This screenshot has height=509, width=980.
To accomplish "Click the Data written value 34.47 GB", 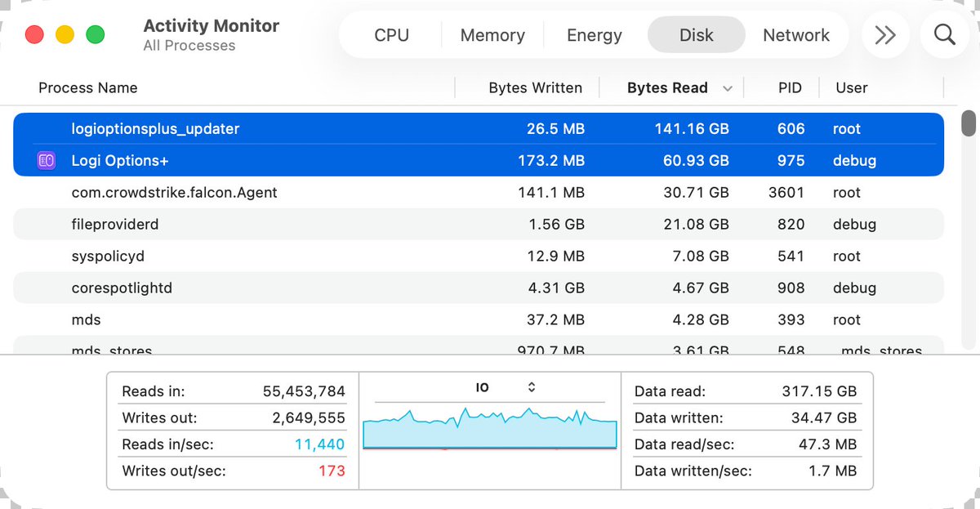I will (x=823, y=418).
